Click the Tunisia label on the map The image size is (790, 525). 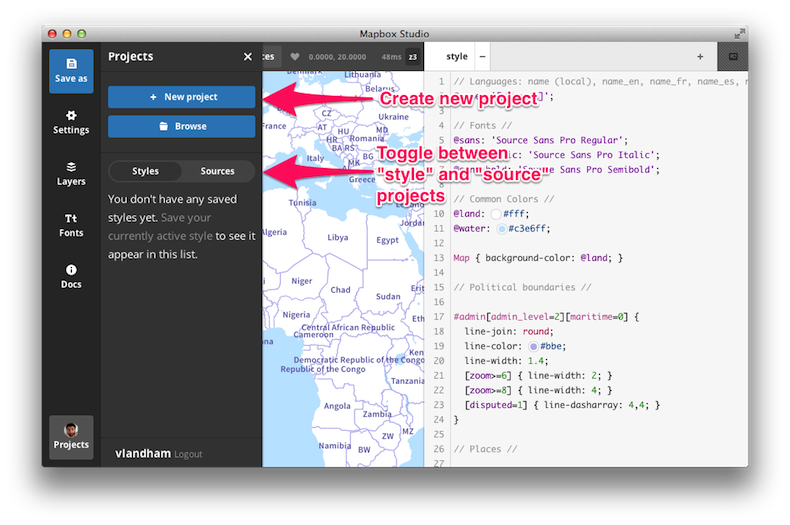tap(302, 203)
